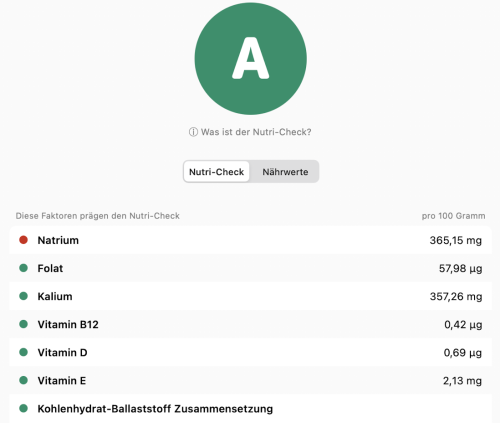Open the Kalium entry
The image size is (500, 423).
point(250,296)
